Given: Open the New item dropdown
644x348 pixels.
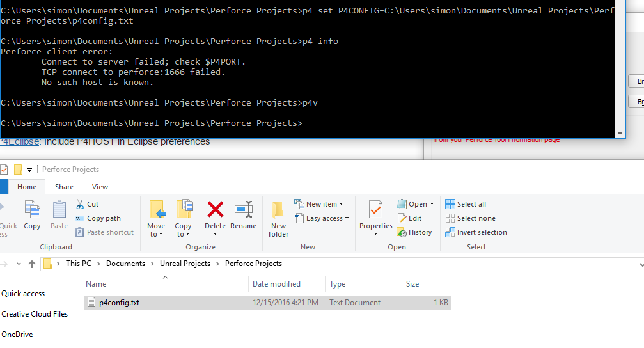Looking at the screenshot, I should click(319, 204).
